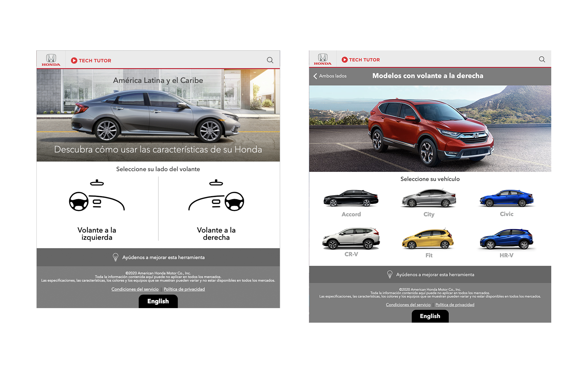Choose the right-hand drive steering wheel icon

pos(216,195)
